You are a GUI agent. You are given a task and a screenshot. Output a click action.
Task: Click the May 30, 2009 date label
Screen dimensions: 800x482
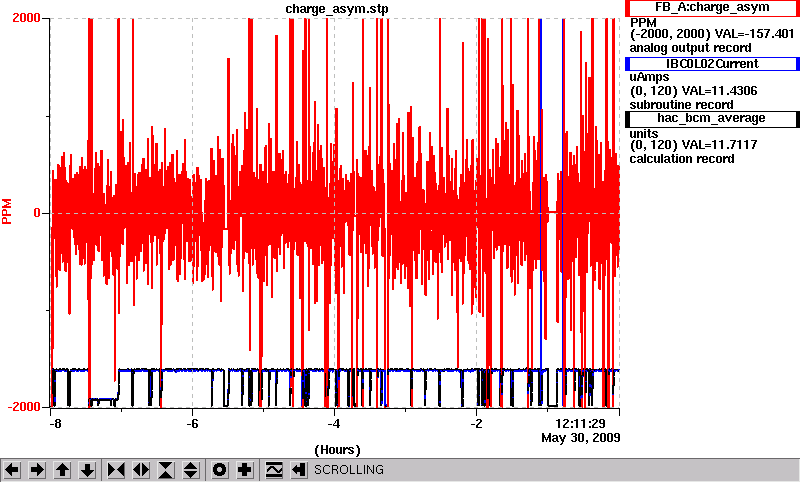point(581,438)
